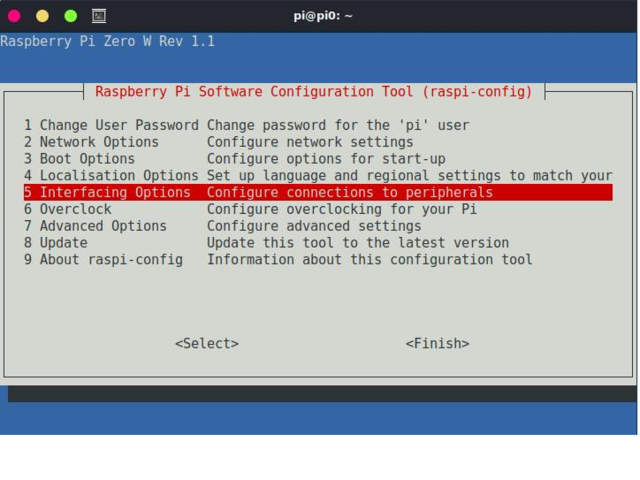Screen dimensions: 640x480
Task: Click the terminal icon in title bar
Action: pyautogui.click(x=99, y=16)
